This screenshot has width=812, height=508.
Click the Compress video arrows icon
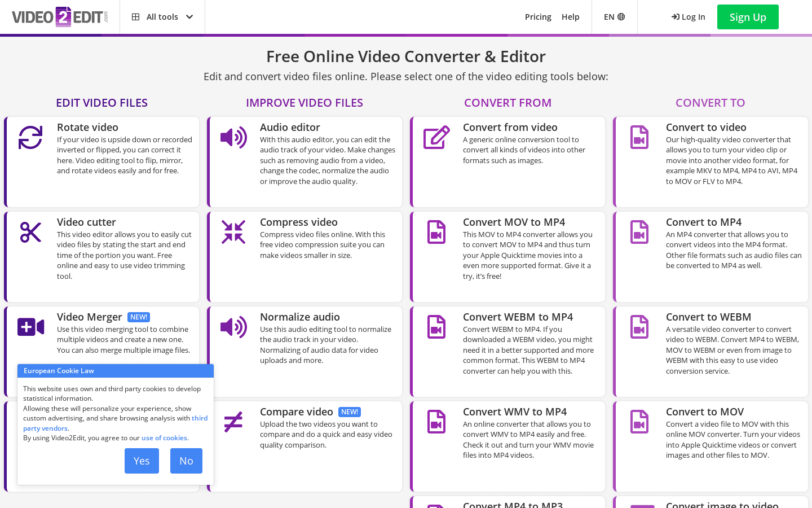[233, 232]
